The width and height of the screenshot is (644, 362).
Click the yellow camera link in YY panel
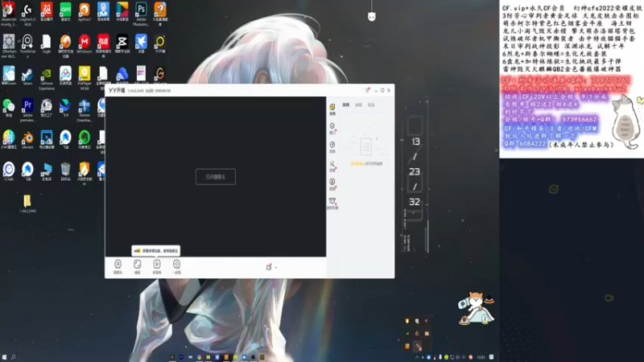point(357,164)
